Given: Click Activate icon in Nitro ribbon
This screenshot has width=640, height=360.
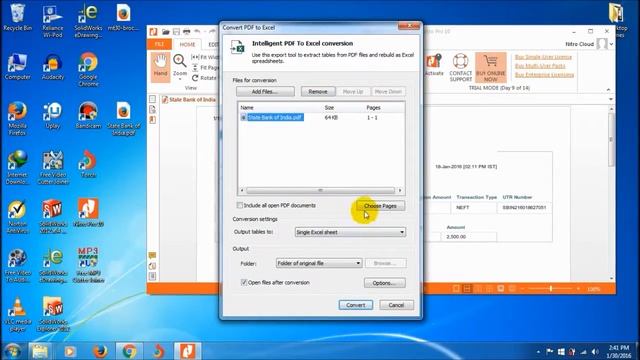Looking at the screenshot, I should coord(433,64).
